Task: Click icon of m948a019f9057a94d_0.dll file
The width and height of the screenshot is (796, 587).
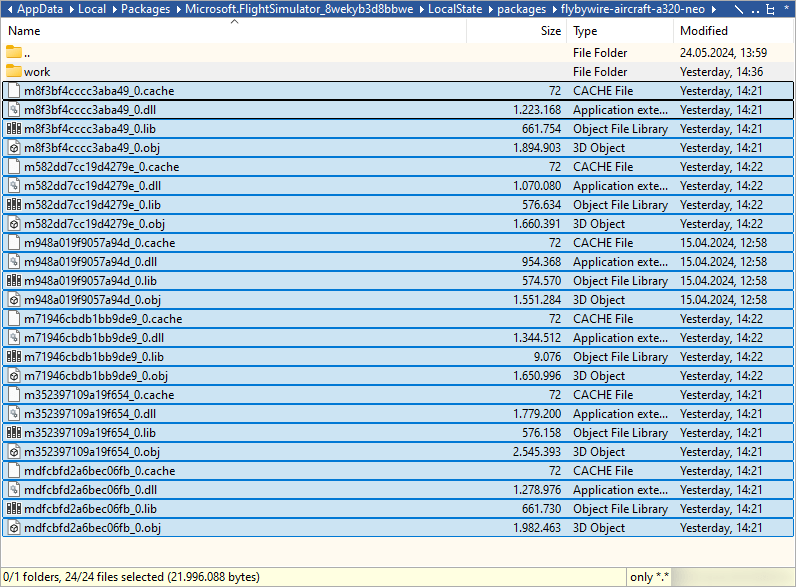Action: [13, 261]
